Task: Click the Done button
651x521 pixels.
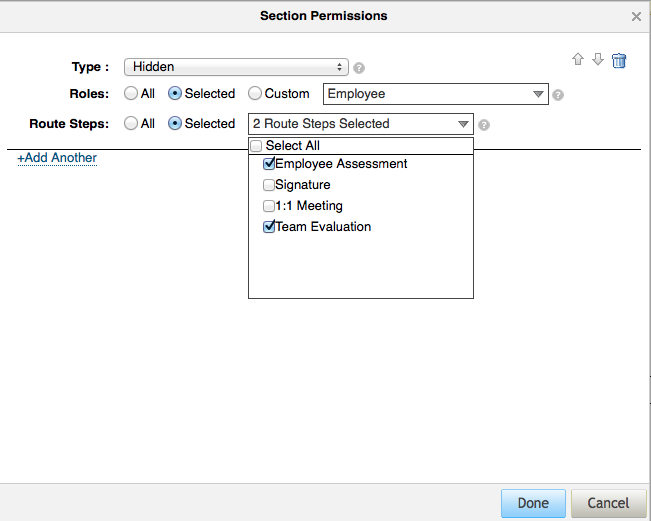Action: tap(533, 503)
